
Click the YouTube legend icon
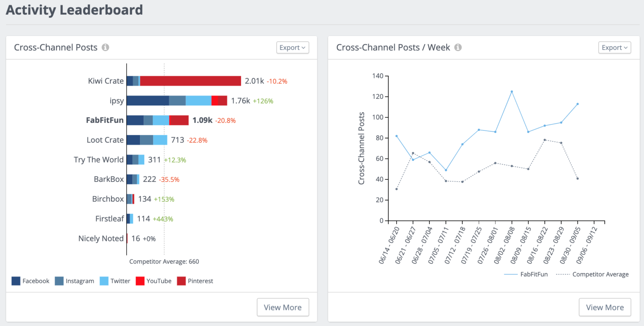tap(140, 281)
